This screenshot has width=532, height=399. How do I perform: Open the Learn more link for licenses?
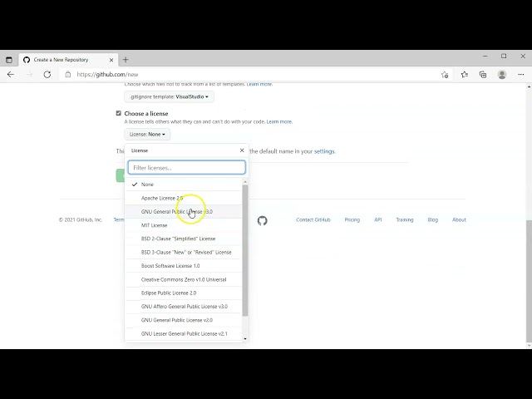[279, 121]
